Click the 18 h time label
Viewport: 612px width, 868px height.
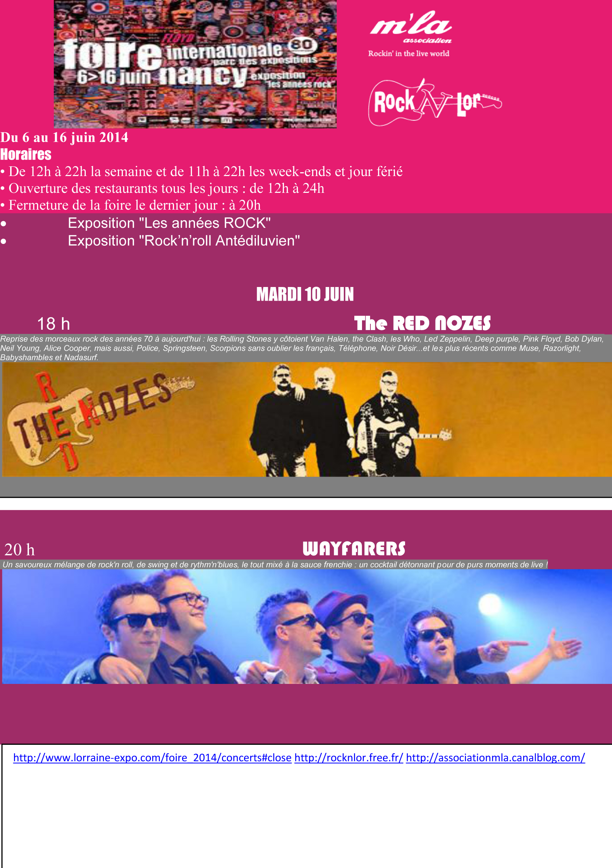click(53, 324)
